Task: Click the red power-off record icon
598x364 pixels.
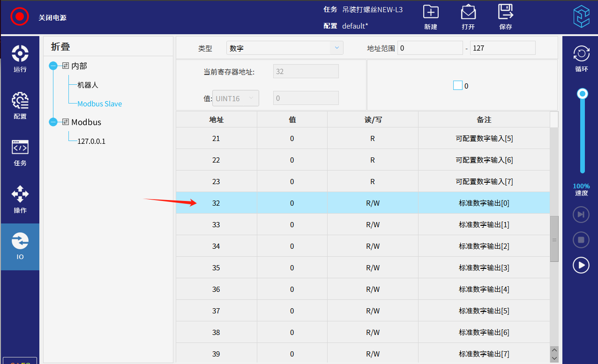Action: pos(20,17)
